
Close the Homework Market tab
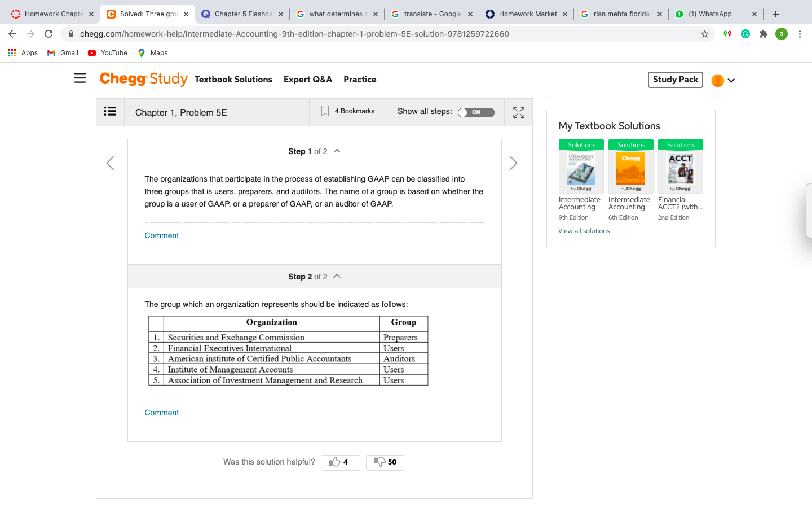(565, 14)
